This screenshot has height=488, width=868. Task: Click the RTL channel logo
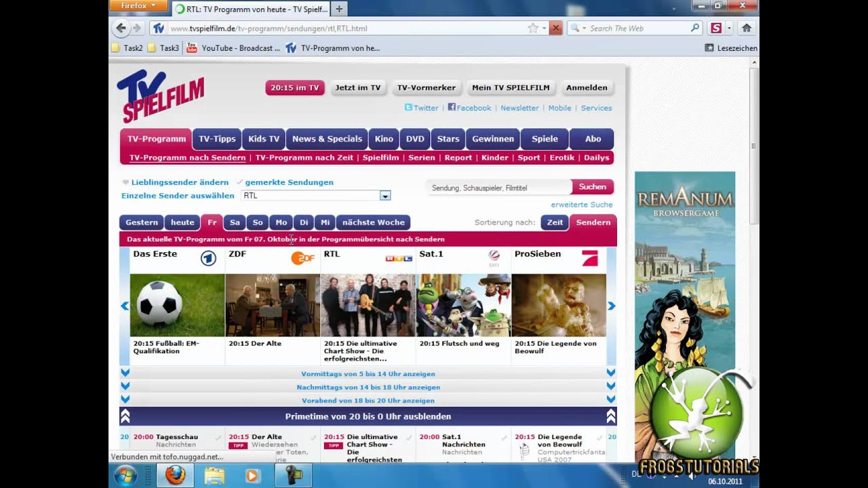click(x=399, y=258)
